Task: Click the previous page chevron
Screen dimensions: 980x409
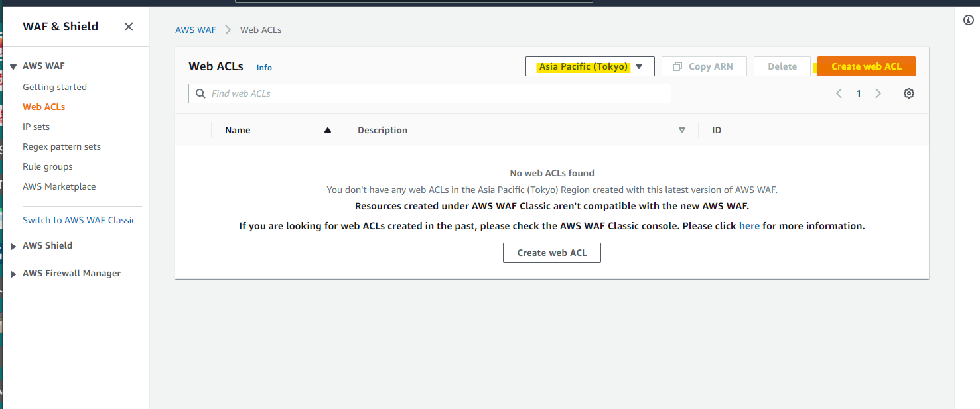Action: coord(838,93)
